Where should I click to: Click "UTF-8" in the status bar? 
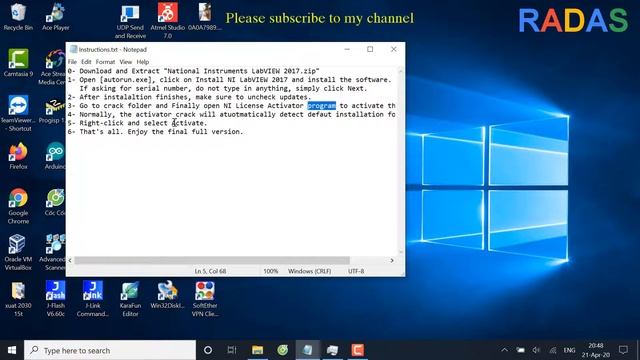[x=356, y=271]
